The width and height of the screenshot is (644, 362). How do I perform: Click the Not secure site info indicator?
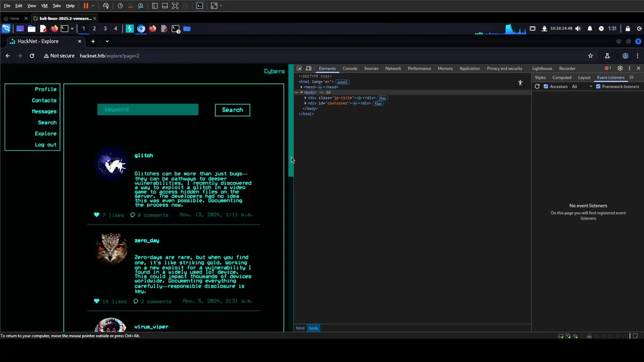59,56
